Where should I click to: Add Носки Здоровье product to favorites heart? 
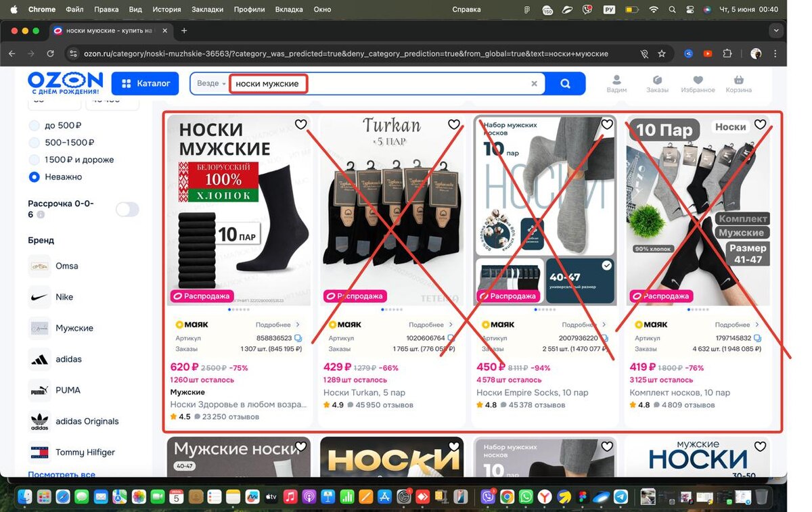301,124
